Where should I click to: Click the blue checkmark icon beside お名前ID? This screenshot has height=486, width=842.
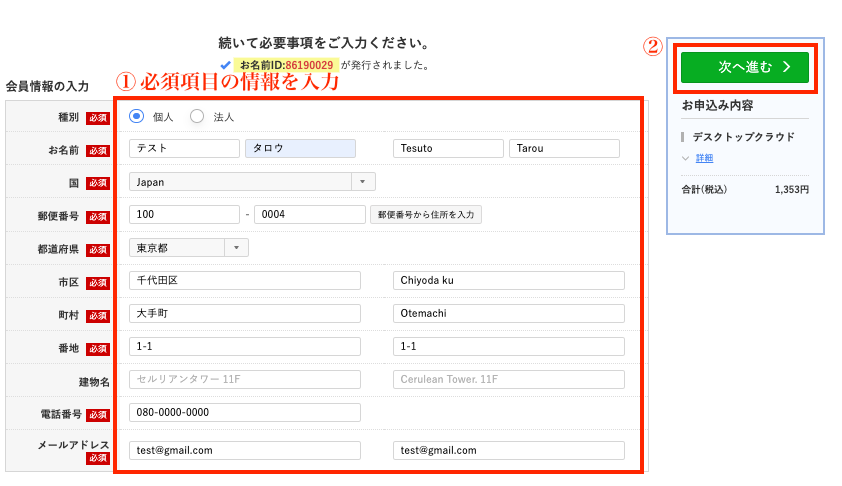click(x=226, y=65)
